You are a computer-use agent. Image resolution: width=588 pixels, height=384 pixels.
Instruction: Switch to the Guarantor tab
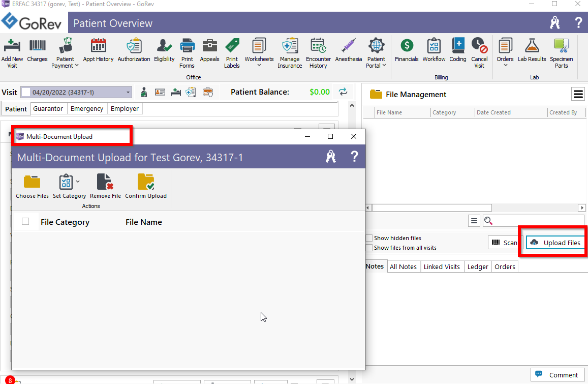(48, 108)
